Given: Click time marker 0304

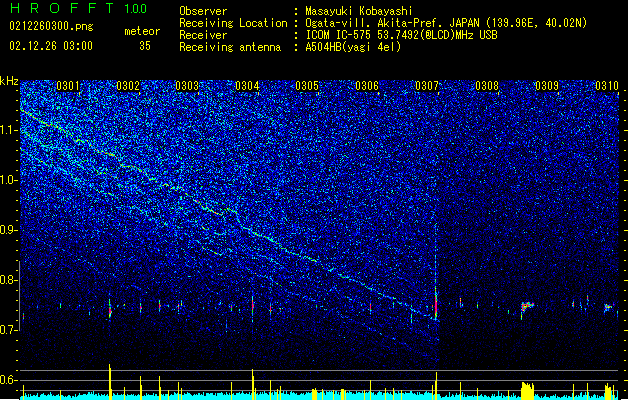Looking at the screenshot, I should (247, 86).
